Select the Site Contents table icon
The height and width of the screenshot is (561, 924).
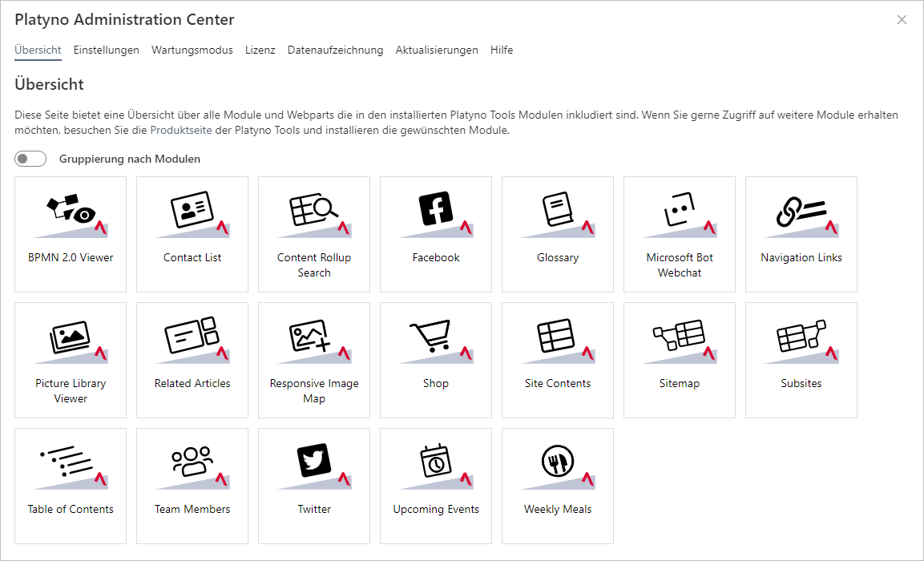(558, 340)
